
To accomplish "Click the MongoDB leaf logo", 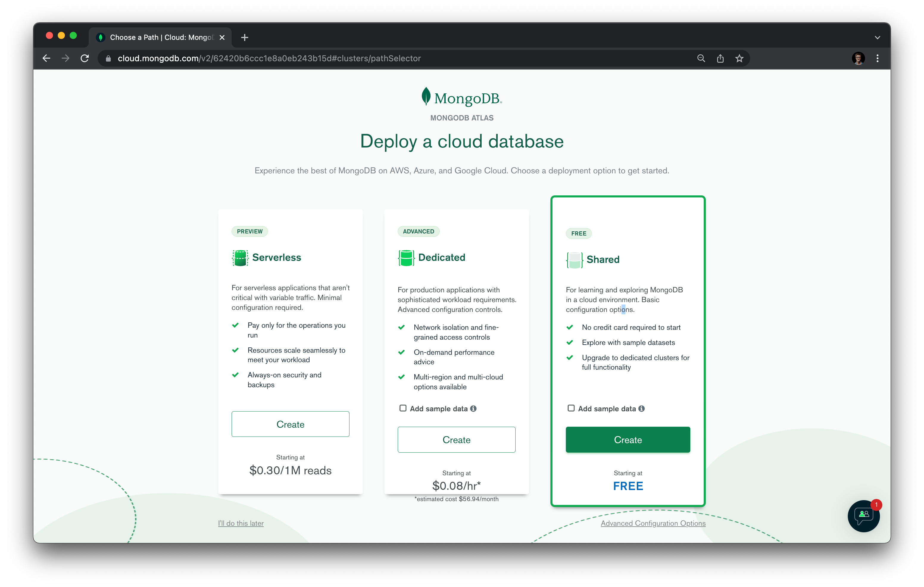I will click(426, 96).
